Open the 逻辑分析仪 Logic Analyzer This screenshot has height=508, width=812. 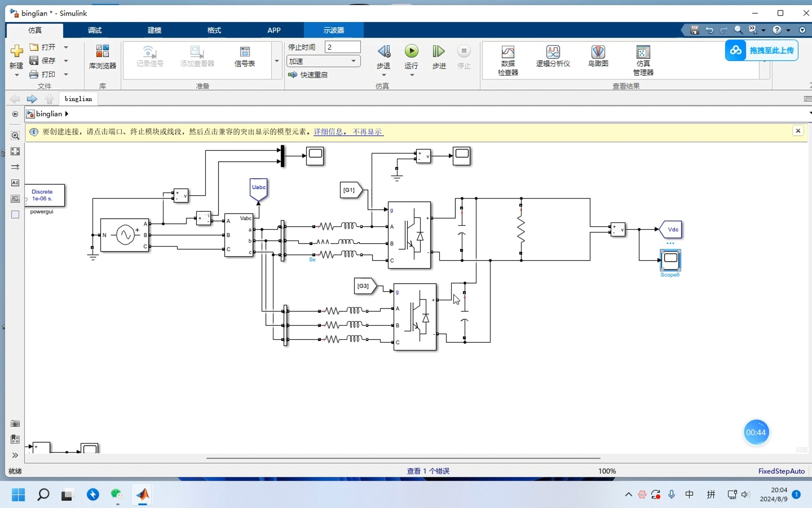click(553, 56)
